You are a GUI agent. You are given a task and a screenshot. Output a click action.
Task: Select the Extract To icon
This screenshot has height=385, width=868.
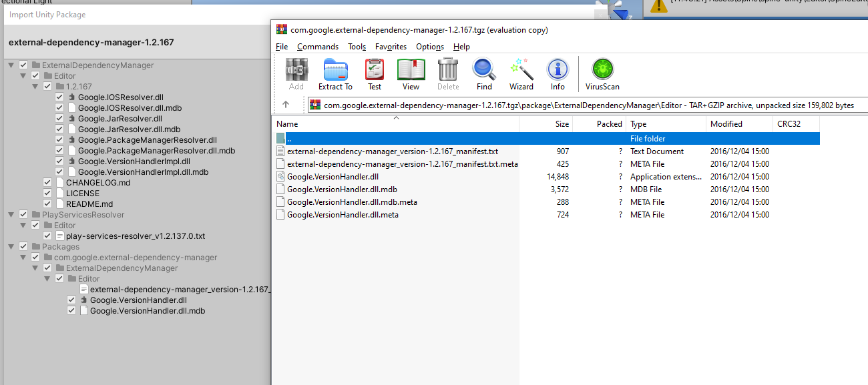click(x=335, y=73)
